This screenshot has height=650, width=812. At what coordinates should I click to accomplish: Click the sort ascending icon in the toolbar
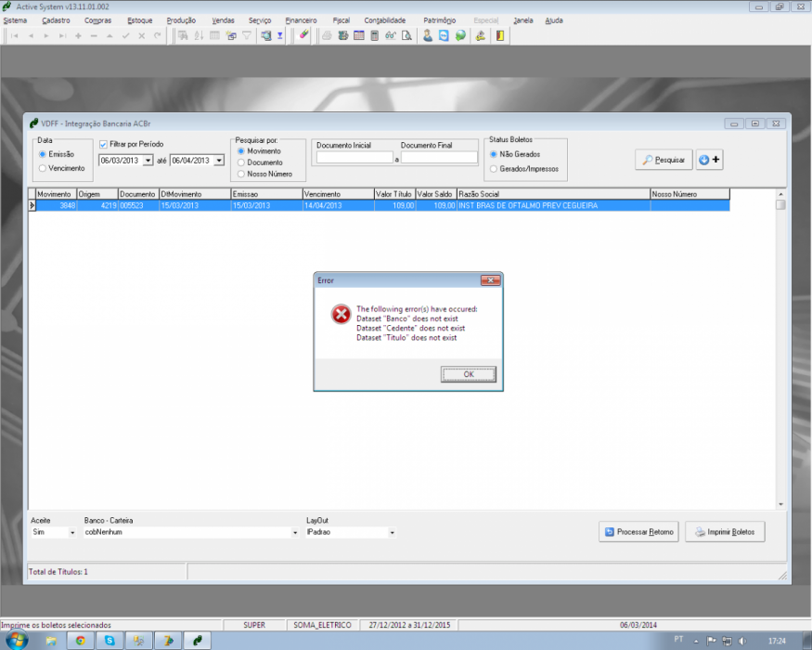(199, 36)
